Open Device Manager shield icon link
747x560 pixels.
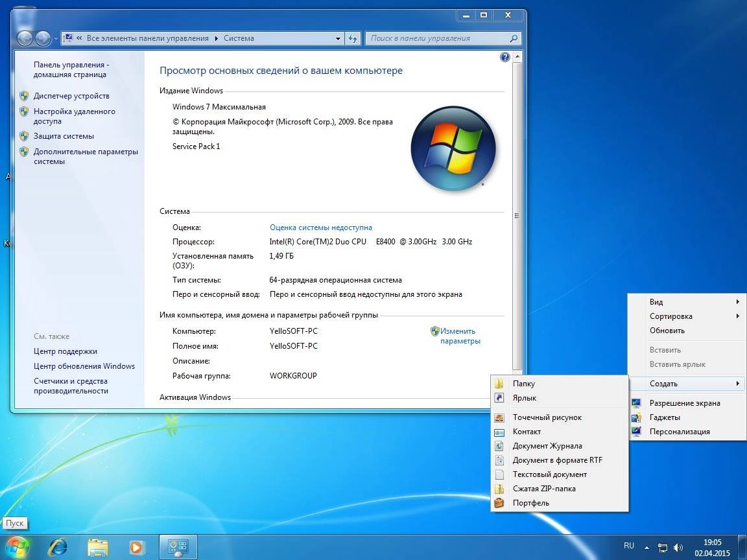(24, 96)
